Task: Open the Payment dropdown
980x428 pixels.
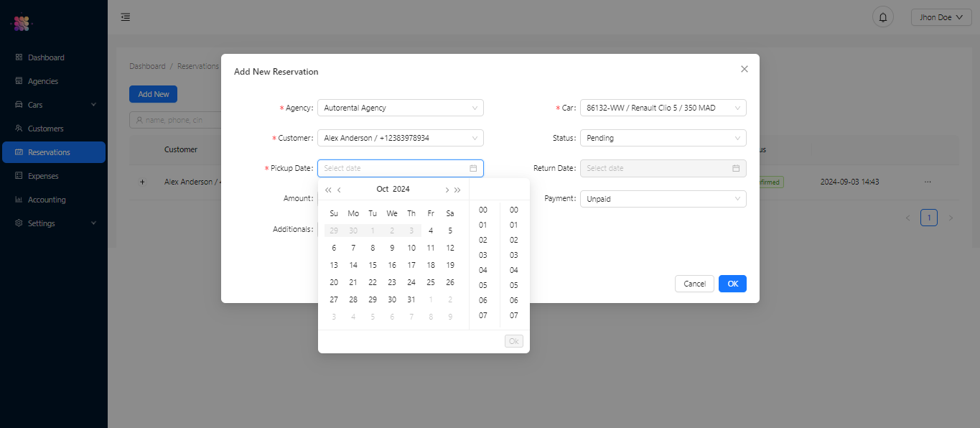Action: tap(662, 198)
